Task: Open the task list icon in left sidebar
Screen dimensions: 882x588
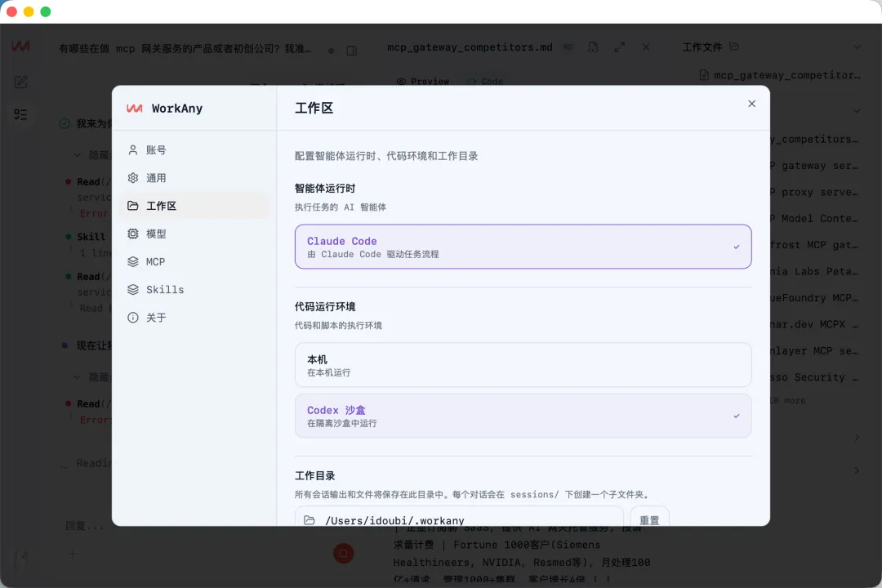Action: pyautogui.click(x=20, y=114)
